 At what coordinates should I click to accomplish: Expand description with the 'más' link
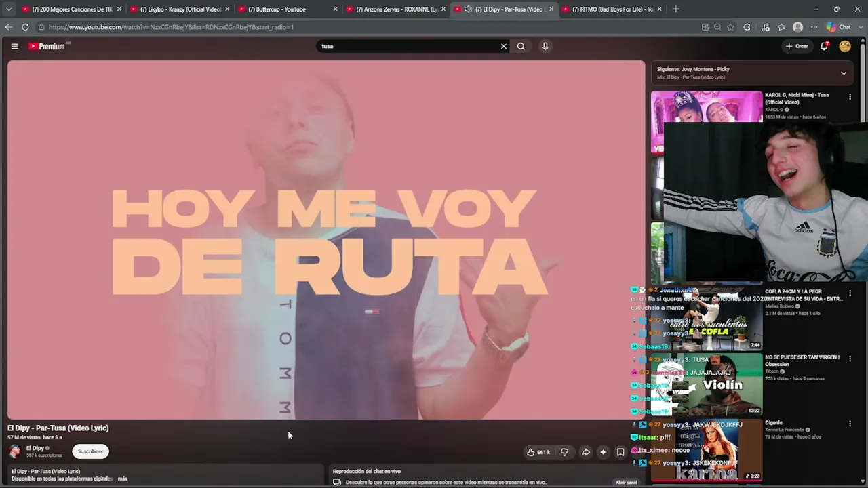coord(123,479)
